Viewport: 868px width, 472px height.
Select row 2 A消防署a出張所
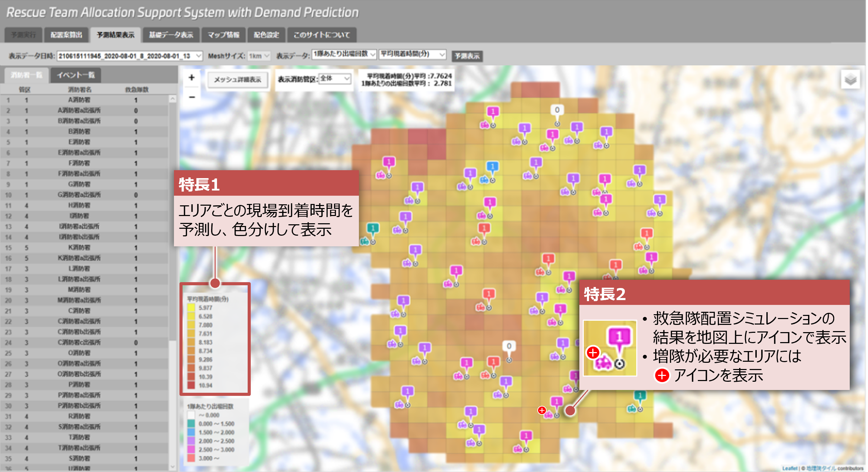coord(85,111)
